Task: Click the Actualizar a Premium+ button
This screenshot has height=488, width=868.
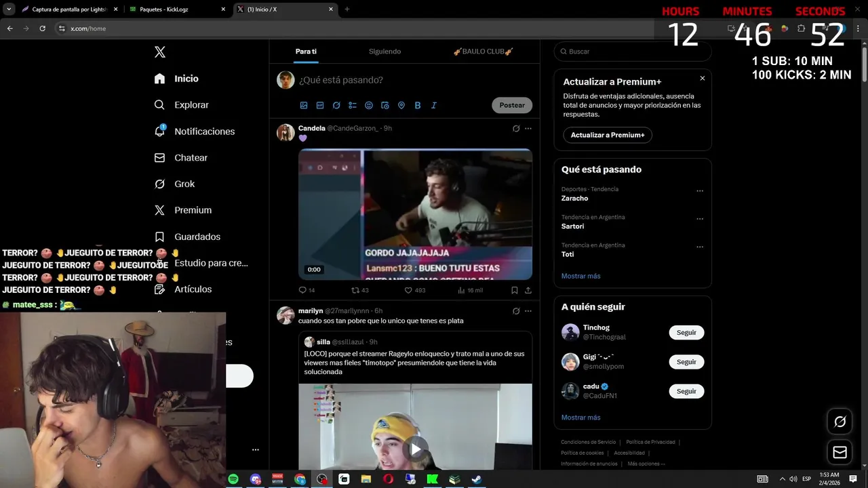Action: click(608, 135)
